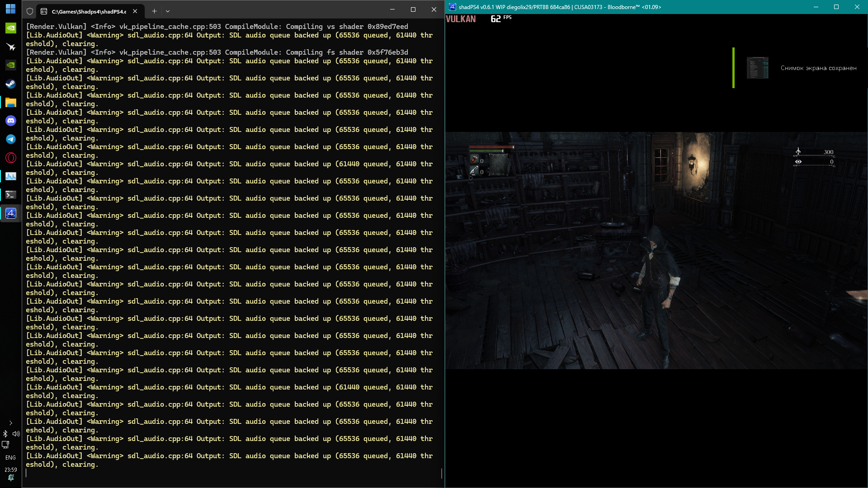Open the Windows Start menu
The height and width of the screenshot is (488, 868).
pyautogui.click(x=10, y=9)
